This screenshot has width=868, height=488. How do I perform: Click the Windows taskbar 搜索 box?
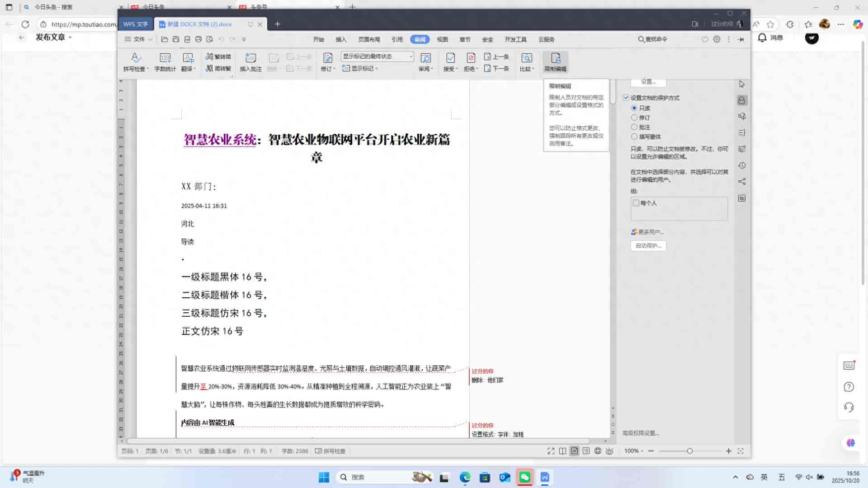point(384,477)
